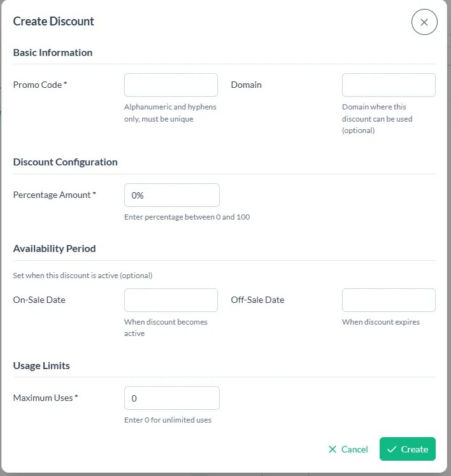Click into the Domain text box
The width and height of the screenshot is (451, 476).
(389, 85)
